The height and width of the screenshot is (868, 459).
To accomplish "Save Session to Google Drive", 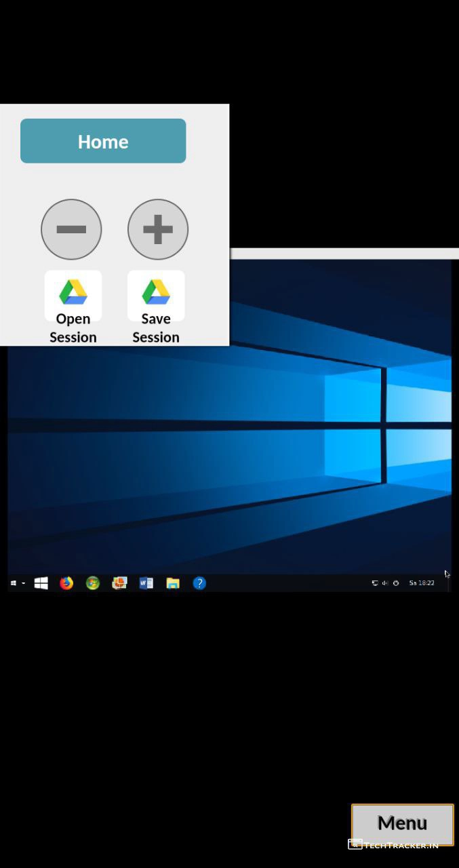I will 156,307.
